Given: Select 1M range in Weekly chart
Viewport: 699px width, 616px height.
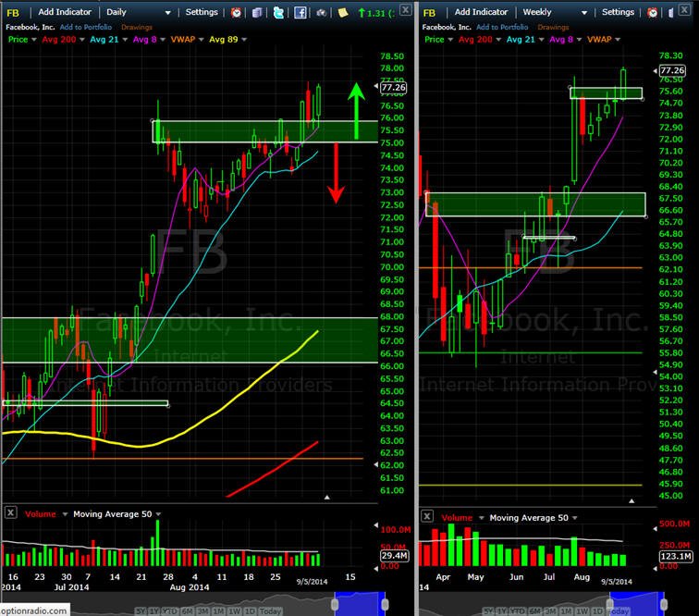Looking at the screenshot, I should (565, 611).
